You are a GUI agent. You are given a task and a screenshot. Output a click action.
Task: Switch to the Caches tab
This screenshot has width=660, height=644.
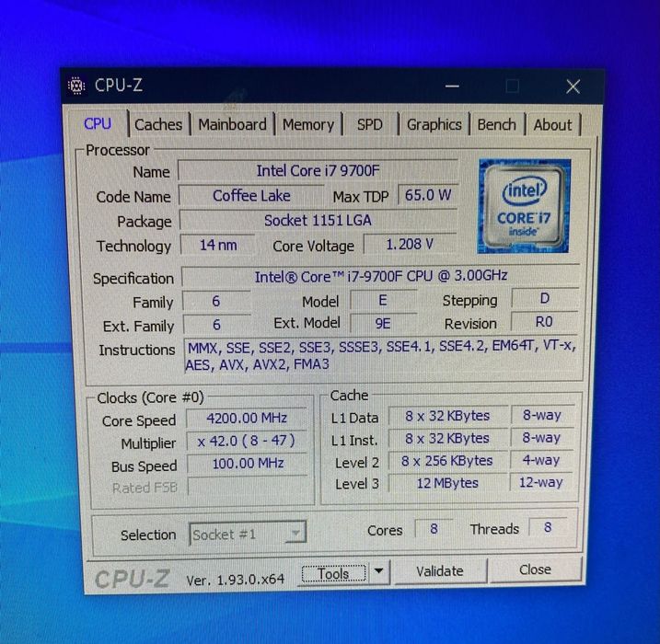click(158, 124)
